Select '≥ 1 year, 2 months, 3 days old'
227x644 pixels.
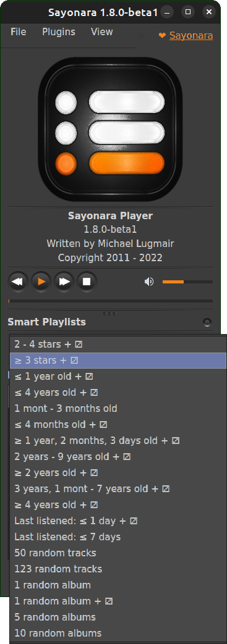click(118, 440)
